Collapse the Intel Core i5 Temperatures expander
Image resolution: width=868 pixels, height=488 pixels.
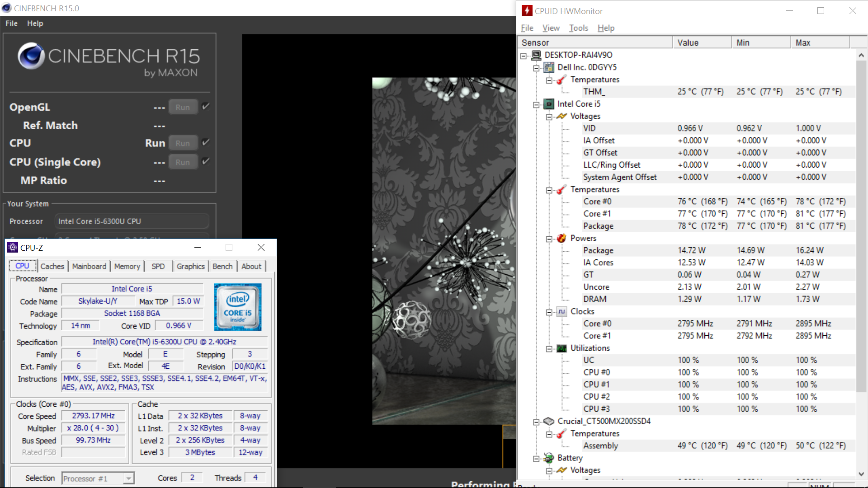point(549,190)
